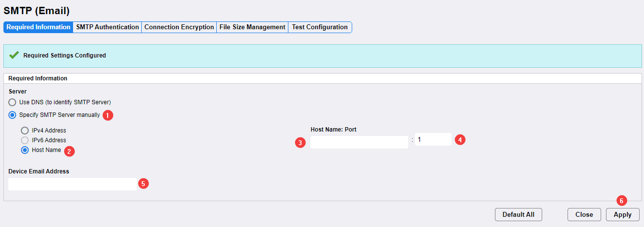Image resolution: width=644 pixels, height=227 pixels.
Task: Select Host Name radio button
Action: [x=25, y=150]
